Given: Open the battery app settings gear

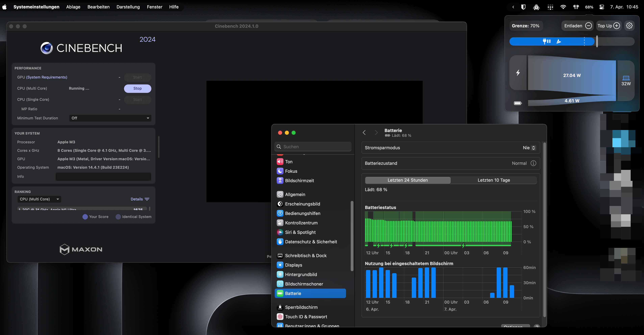Looking at the screenshot, I should coord(629,26).
